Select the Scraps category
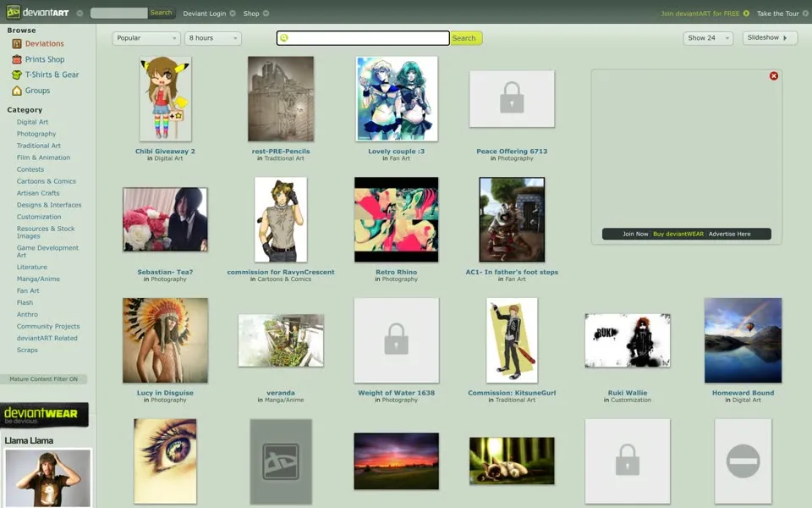Screen dimensions: 812x508 (27, 351)
